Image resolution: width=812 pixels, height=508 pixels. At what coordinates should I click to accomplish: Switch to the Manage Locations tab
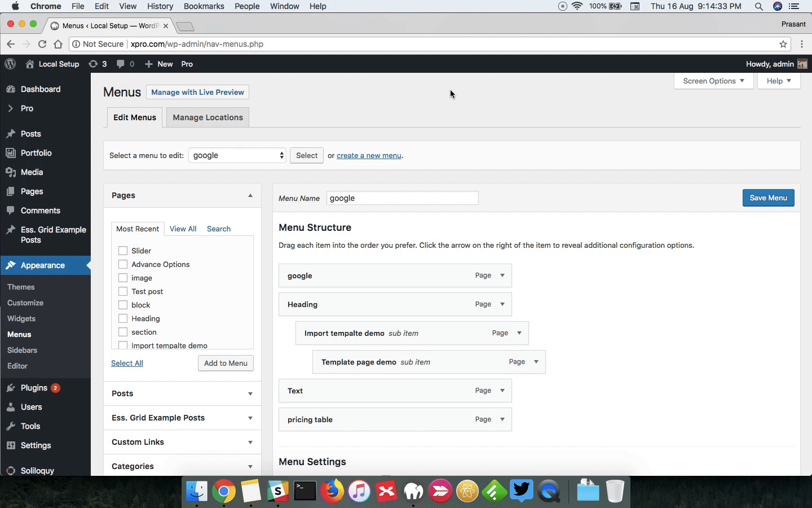click(208, 117)
